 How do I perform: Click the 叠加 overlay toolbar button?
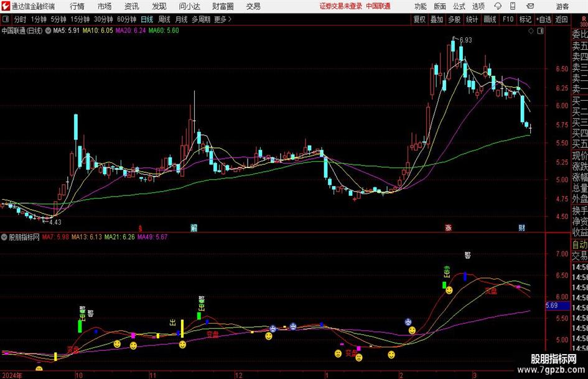tap(437, 19)
